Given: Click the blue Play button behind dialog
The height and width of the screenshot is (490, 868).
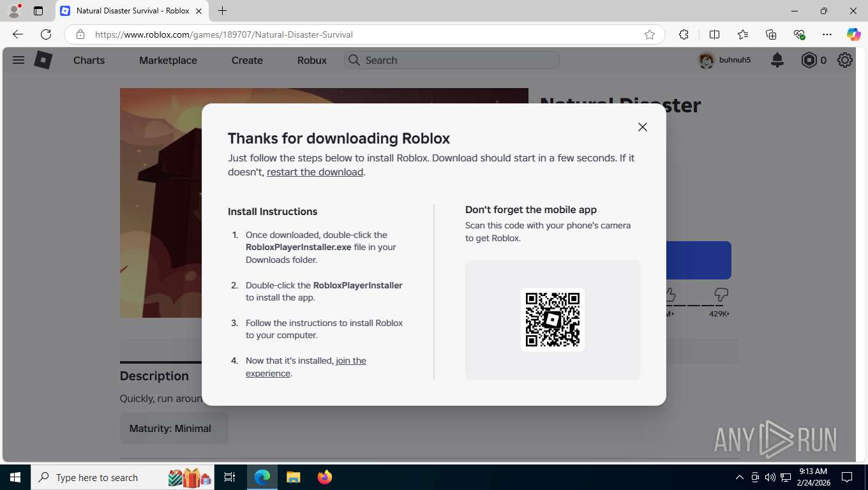Looking at the screenshot, I should pos(698,260).
